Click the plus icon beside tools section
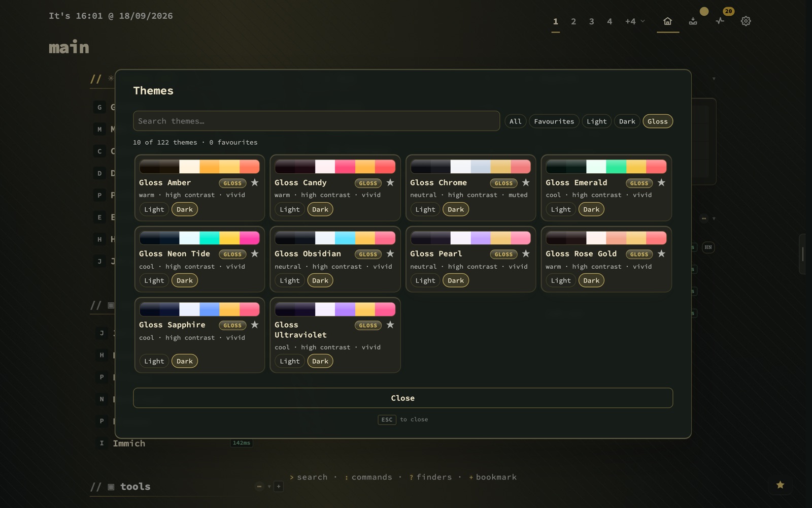 pos(279,487)
